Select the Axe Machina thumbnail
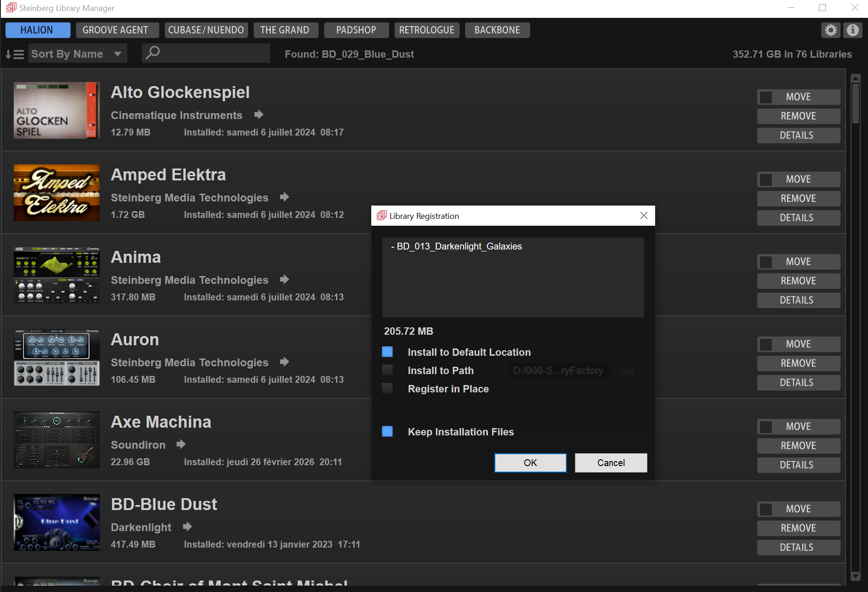The width and height of the screenshot is (868, 592). [57, 440]
